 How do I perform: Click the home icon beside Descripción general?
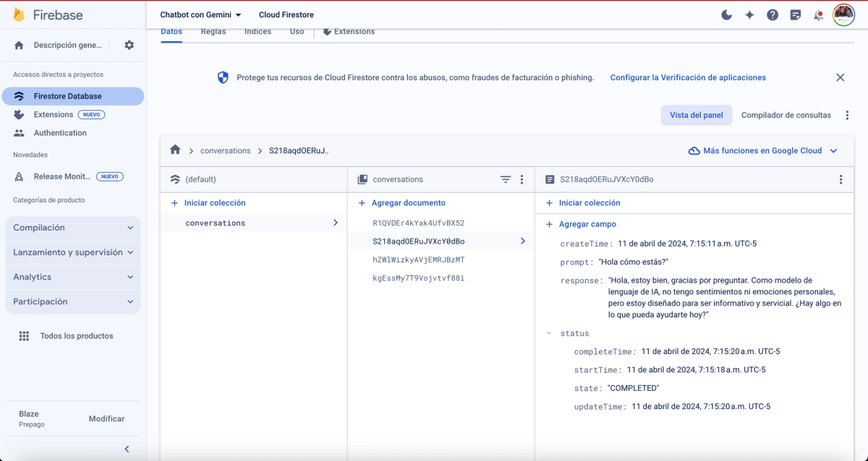coord(19,45)
